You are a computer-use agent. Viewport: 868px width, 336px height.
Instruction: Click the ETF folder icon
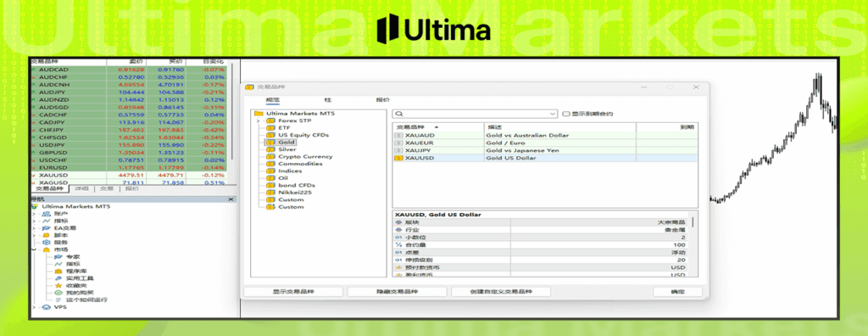(270, 127)
